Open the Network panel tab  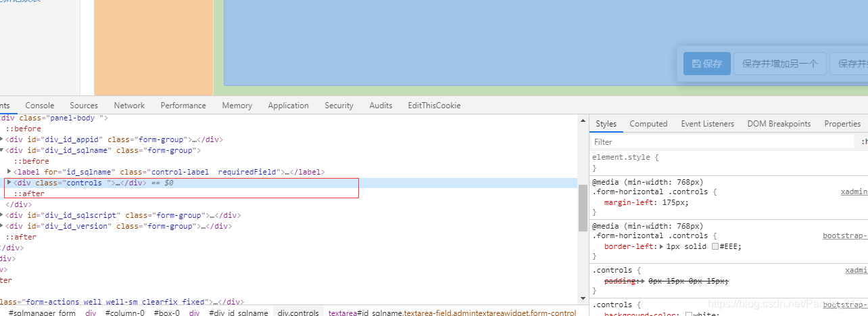(129, 106)
